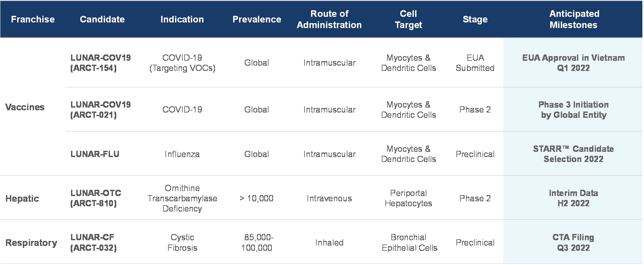Image resolution: width=644 pixels, height=265 pixels.
Task: Click the LUNAR-FLU candidate name
Action: tap(95, 154)
